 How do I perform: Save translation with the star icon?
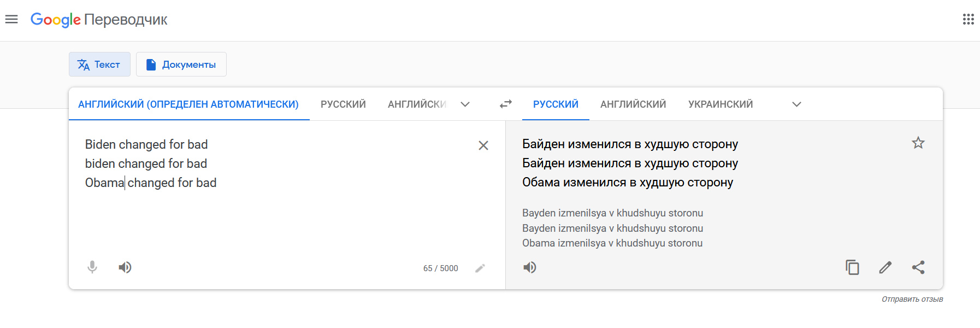(x=918, y=143)
